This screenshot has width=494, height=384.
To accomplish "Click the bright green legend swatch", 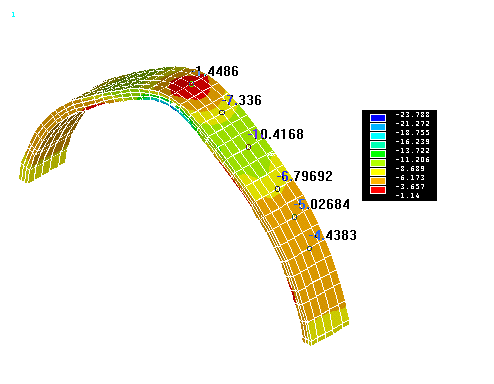I will [378, 154].
